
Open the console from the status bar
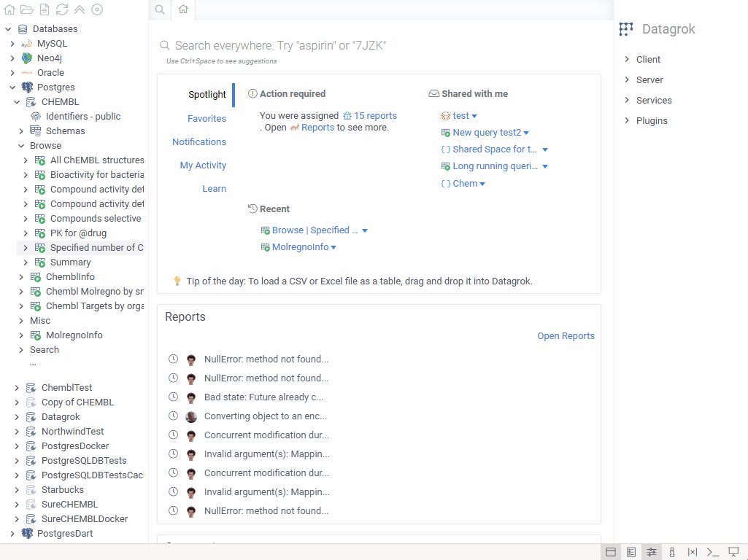(714, 552)
